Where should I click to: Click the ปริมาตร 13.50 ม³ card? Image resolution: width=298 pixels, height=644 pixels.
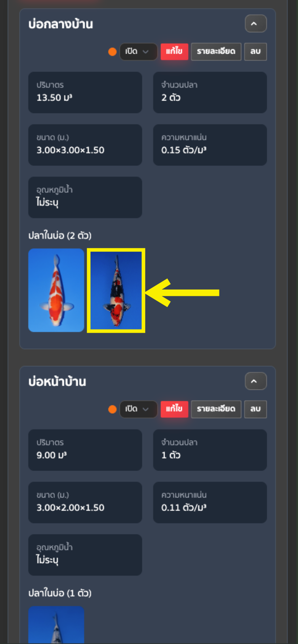tap(85, 92)
